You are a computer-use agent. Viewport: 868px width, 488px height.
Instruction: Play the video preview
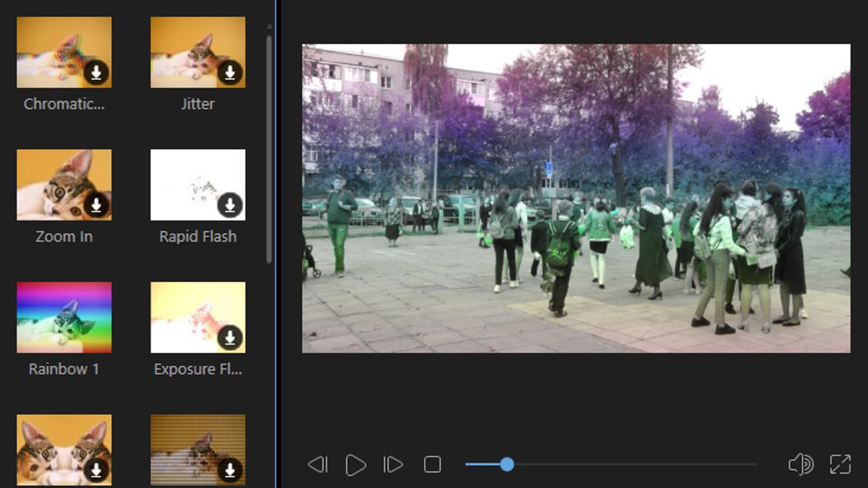355,465
